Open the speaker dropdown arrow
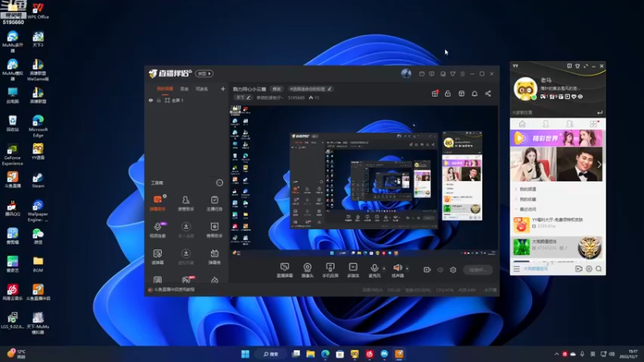This screenshot has width=644, height=362. (x=407, y=269)
